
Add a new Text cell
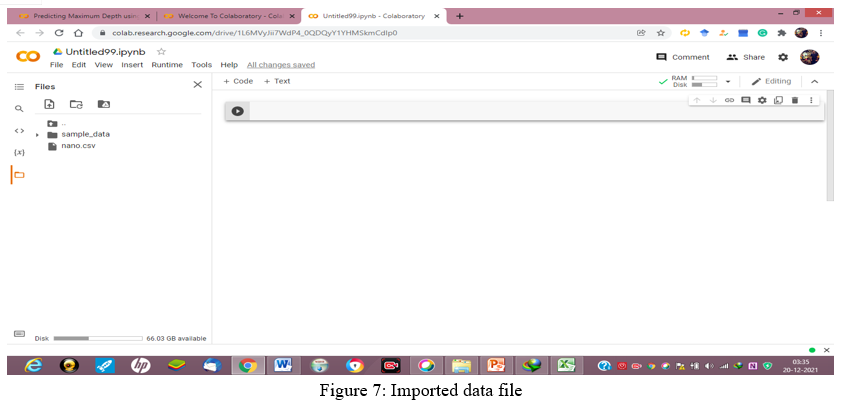[x=277, y=81]
